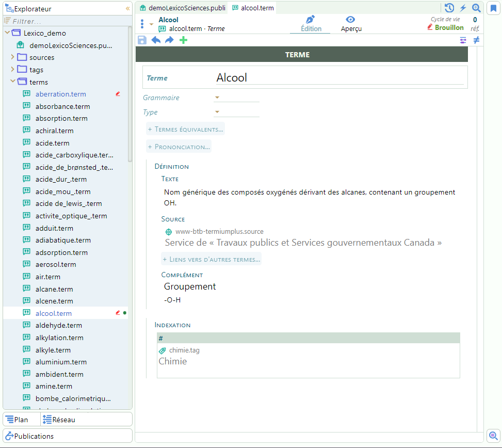The width and height of the screenshot is (502, 448).
Task: Open alcane.term
Action: [x=54, y=289]
